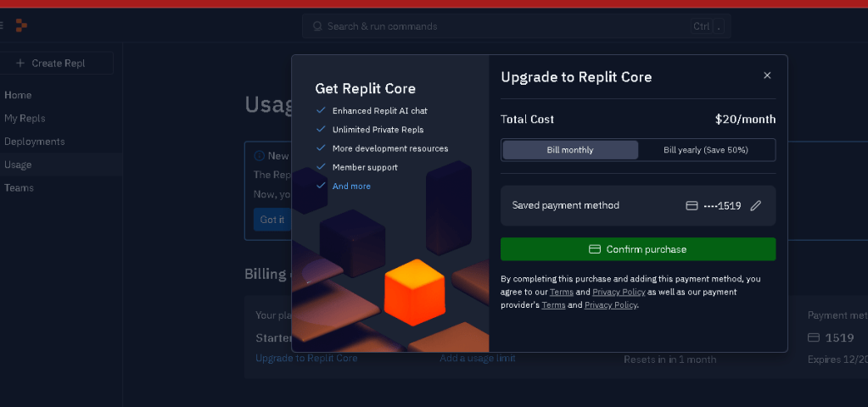
Task: Select Bill monthly option
Action: tap(570, 150)
